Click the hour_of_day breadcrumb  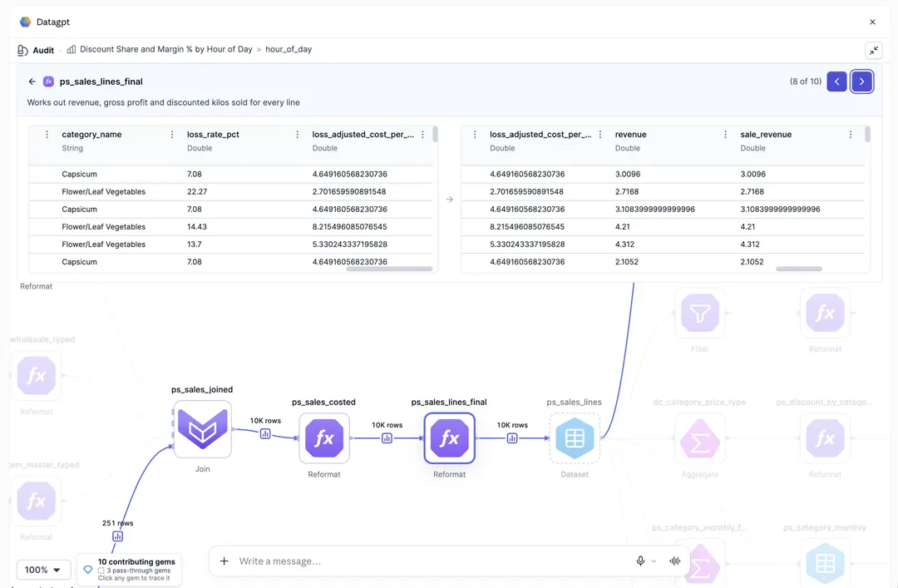click(289, 49)
